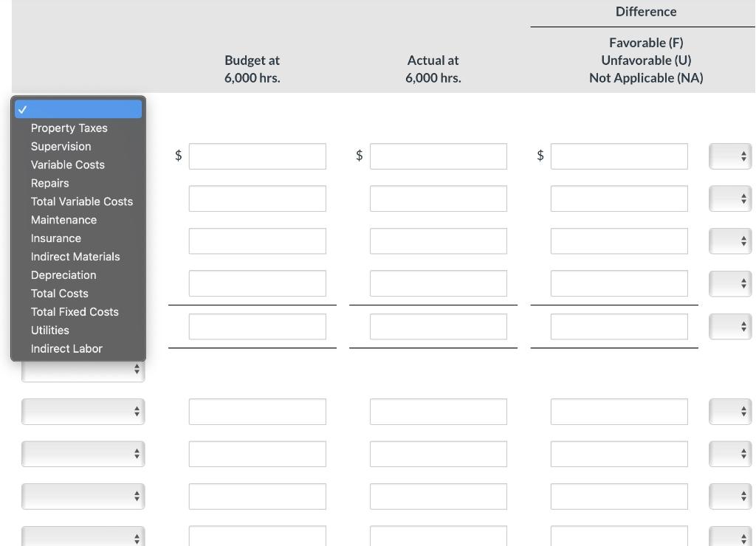Screen dimensions: 756x546
Task: Click Difference total field between the two underlines
Action: pos(619,327)
